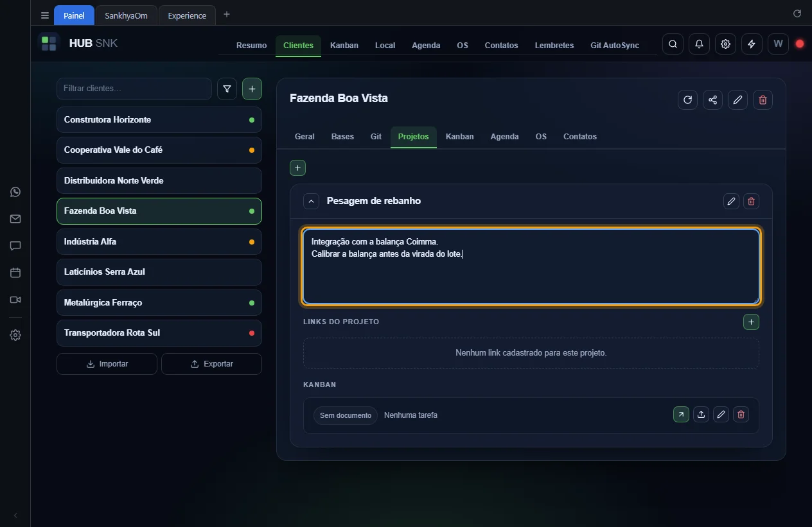Open the Contatos tab of the client
Screen dimensions: 812x527
tap(580, 137)
